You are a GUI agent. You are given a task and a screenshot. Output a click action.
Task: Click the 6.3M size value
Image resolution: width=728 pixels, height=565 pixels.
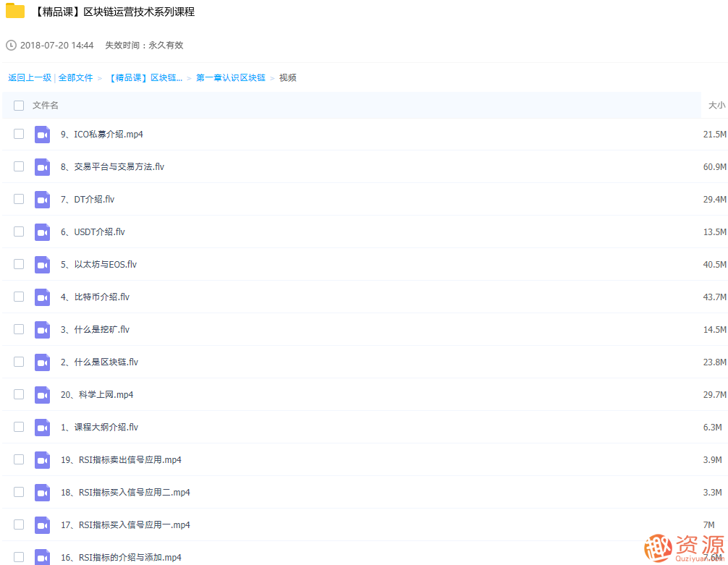(x=712, y=427)
